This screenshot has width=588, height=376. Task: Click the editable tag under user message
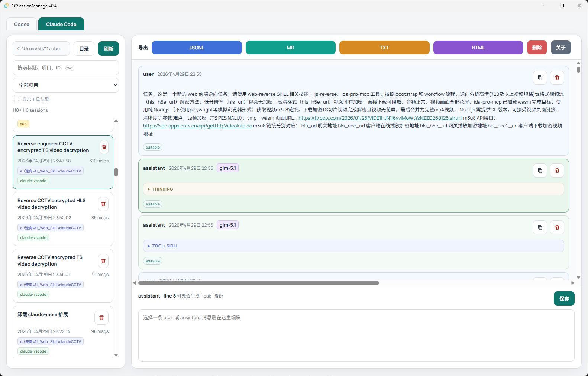point(153,148)
